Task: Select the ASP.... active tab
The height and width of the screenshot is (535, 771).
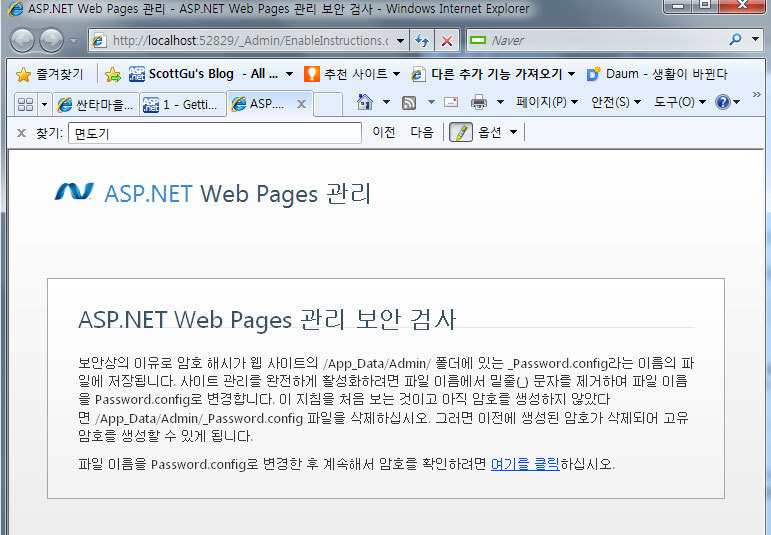Action: (x=261, y=104)
